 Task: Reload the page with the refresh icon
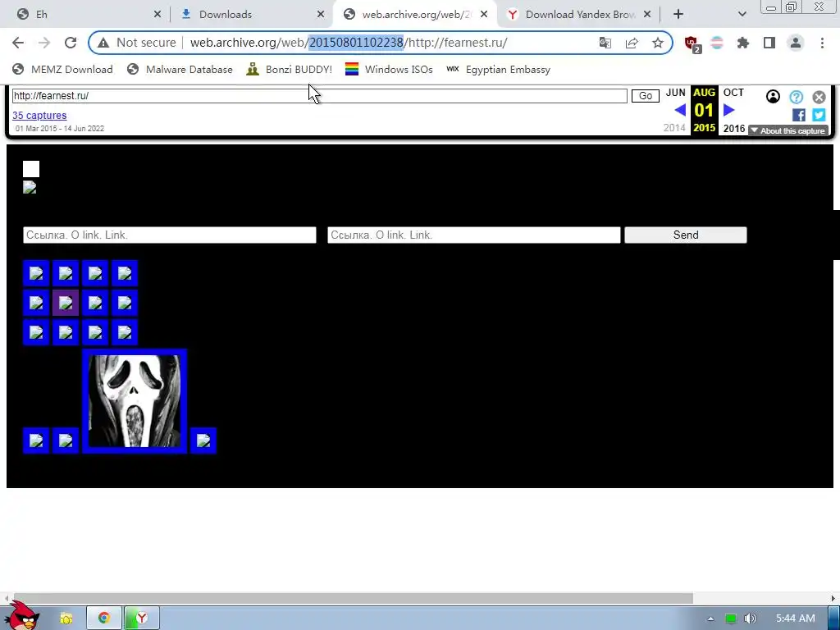coord(71,43)
